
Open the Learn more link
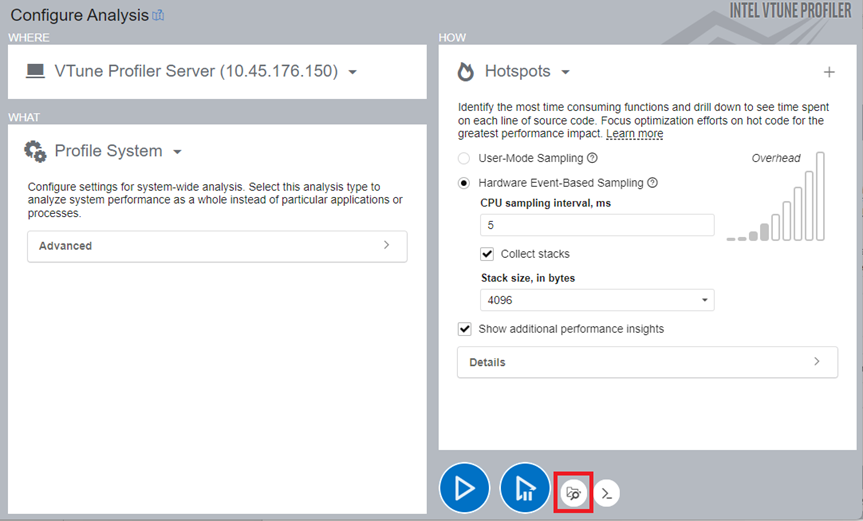point(634,134)
